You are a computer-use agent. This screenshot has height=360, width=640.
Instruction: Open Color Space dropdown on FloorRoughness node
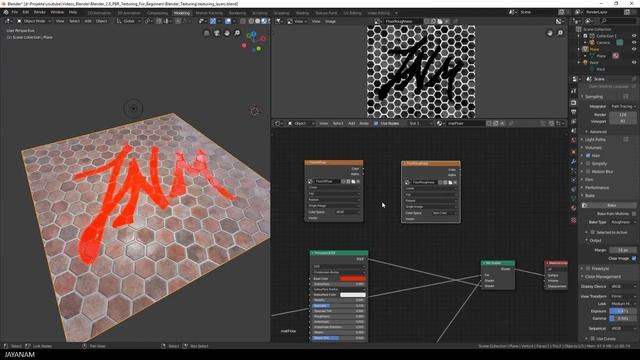[444, 213]
